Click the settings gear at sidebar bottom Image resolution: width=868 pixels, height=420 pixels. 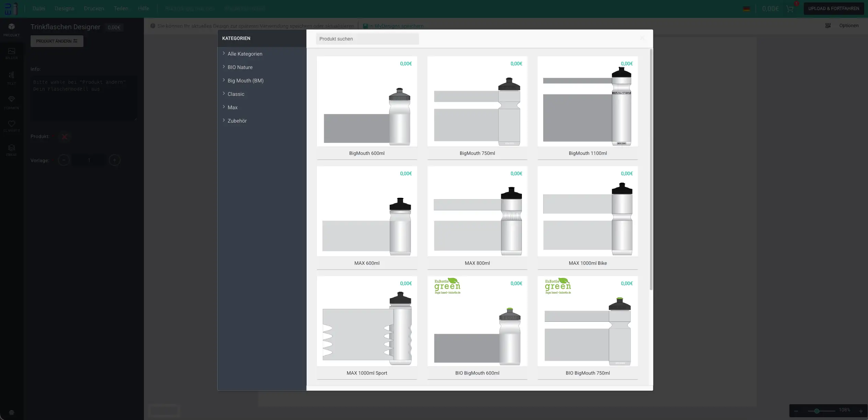point(11,412)
